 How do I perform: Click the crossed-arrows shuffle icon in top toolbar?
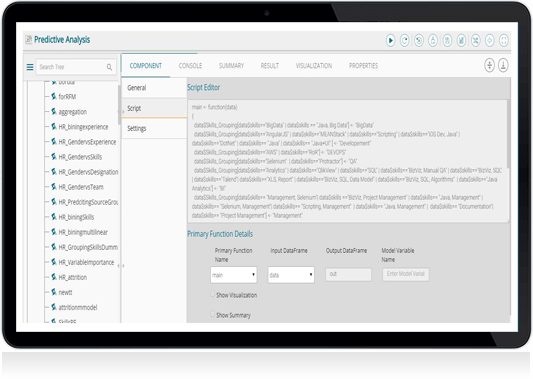[x=475, y=41]
